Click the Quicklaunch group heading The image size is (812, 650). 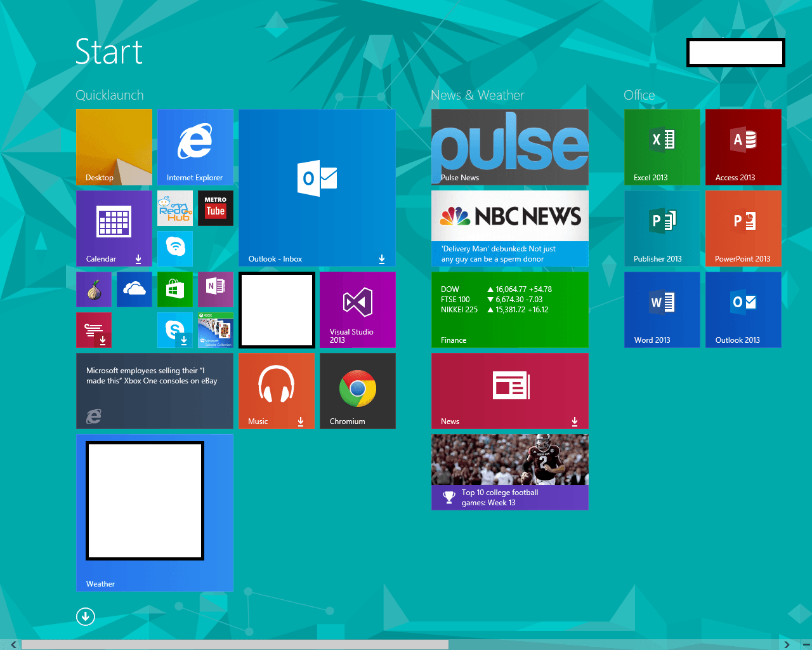point(110,95)
